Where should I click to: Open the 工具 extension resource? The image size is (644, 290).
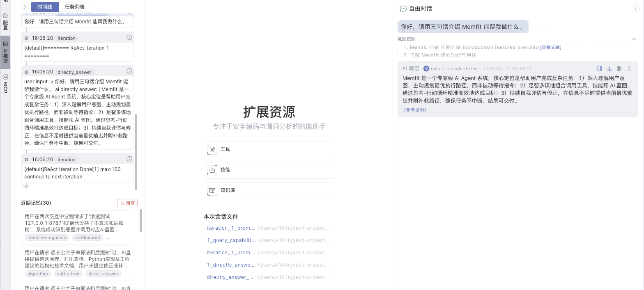[269, 149]
